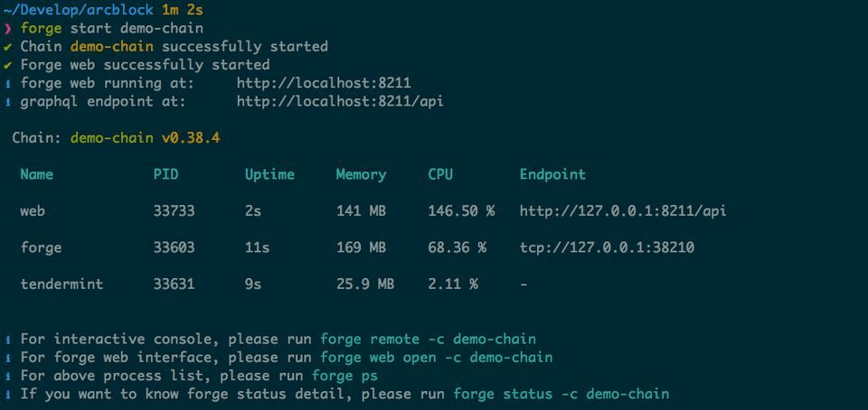This screenshot has height=410, width=868.
Task: Click the Uptime column header
Action: click(269, 174)
